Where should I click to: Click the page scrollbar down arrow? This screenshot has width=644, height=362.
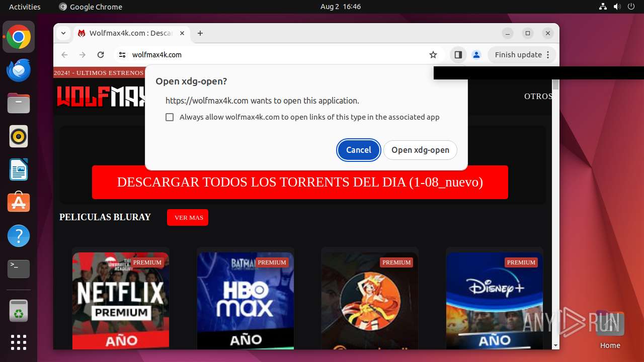tap(555, 345)
